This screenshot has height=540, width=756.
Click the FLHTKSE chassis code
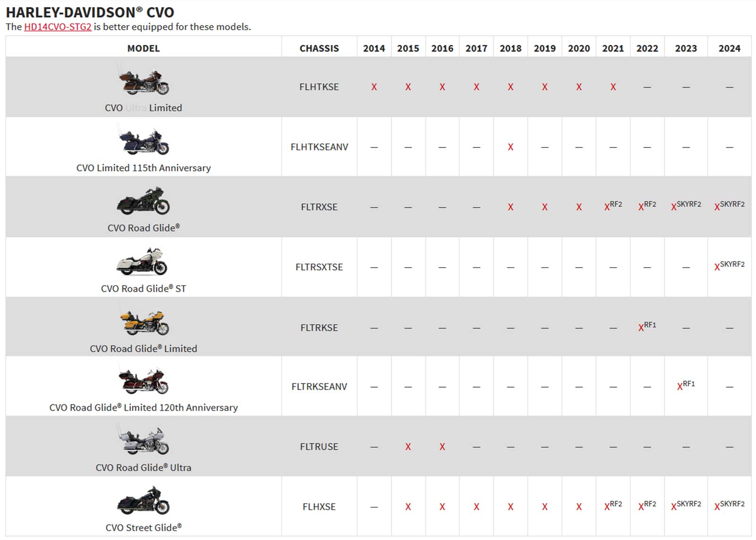(319, 87)
